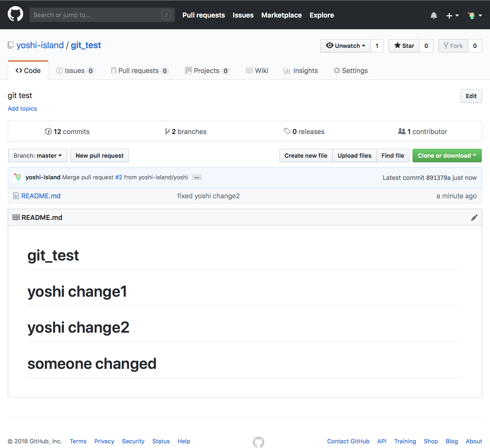This screenshot has width=490, height=448.
Task: Click New pull request button
Action: coord(99,156)
